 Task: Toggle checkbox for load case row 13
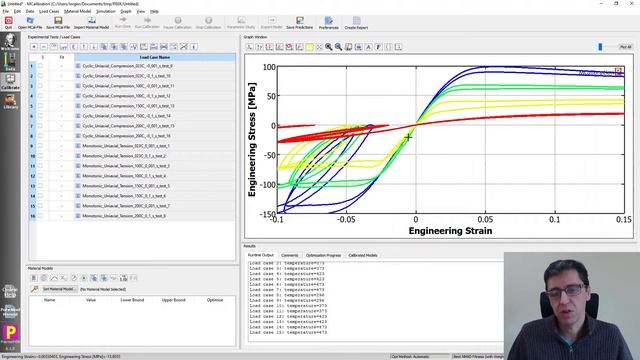40,186
